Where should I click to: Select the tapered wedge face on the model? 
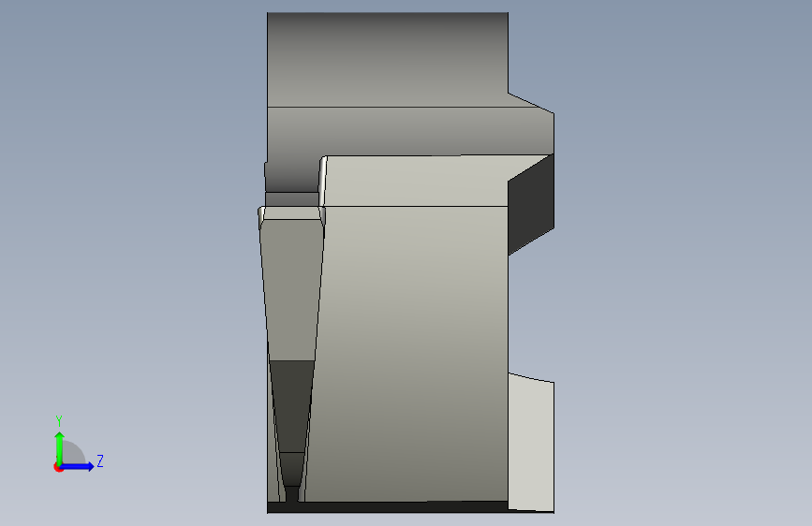click(293, 290)
